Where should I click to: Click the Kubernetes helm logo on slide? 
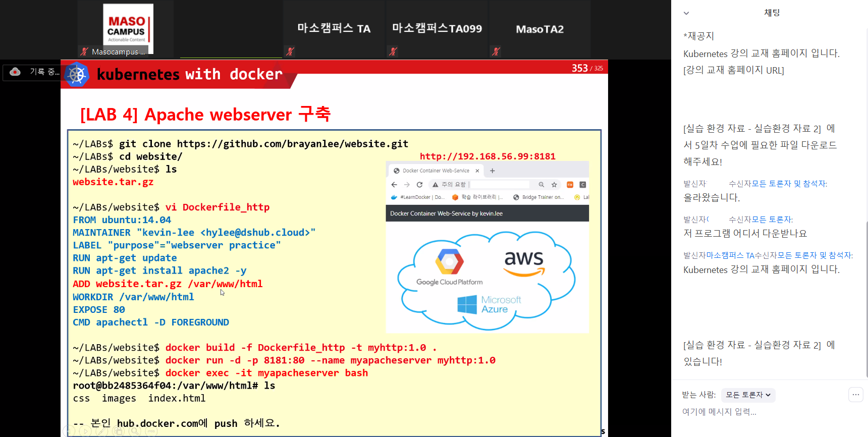77,75
